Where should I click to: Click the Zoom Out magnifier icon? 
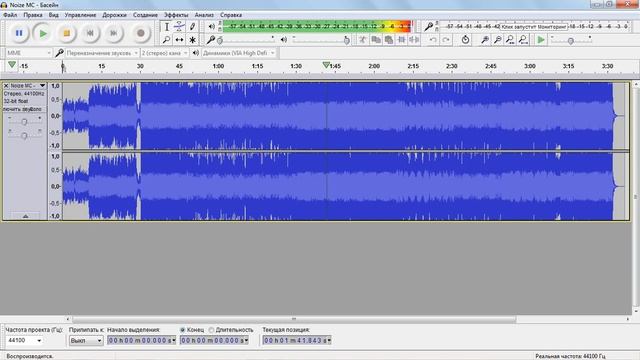(x=498, y=40)
